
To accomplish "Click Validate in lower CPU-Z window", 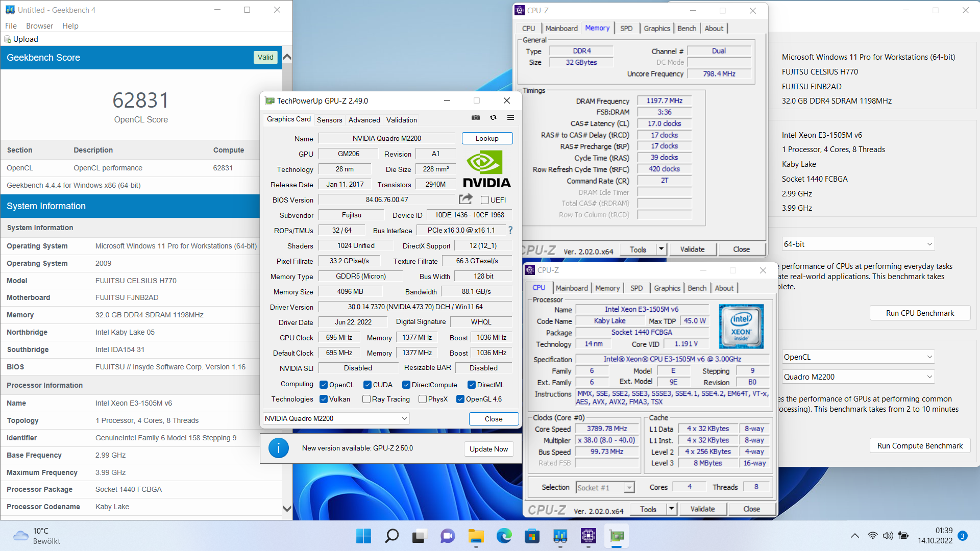I will [x=702, y=509].
